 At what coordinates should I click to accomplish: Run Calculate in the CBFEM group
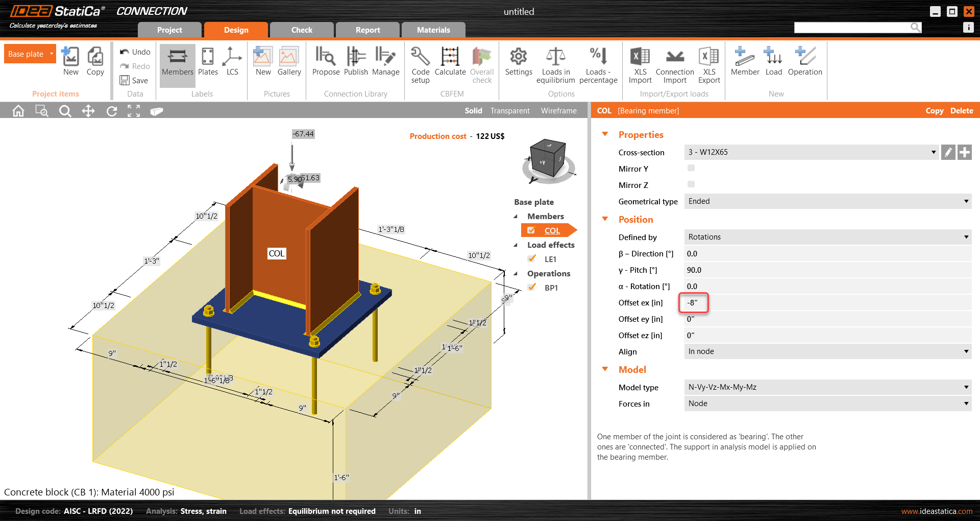click(x=450, y=62)
